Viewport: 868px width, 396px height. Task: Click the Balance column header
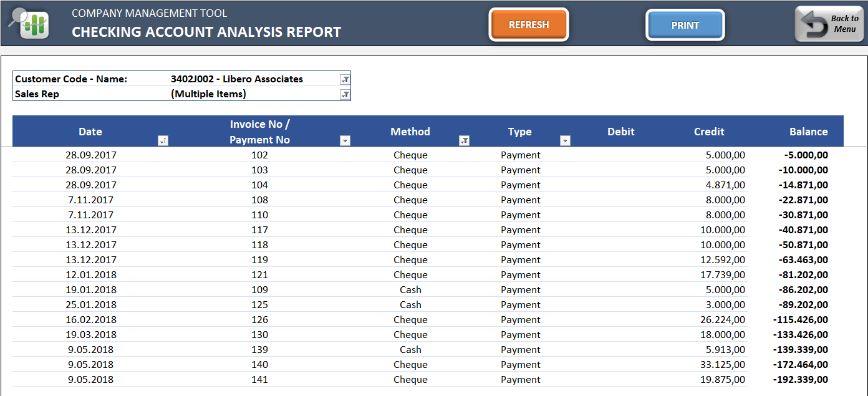(809, 132)
